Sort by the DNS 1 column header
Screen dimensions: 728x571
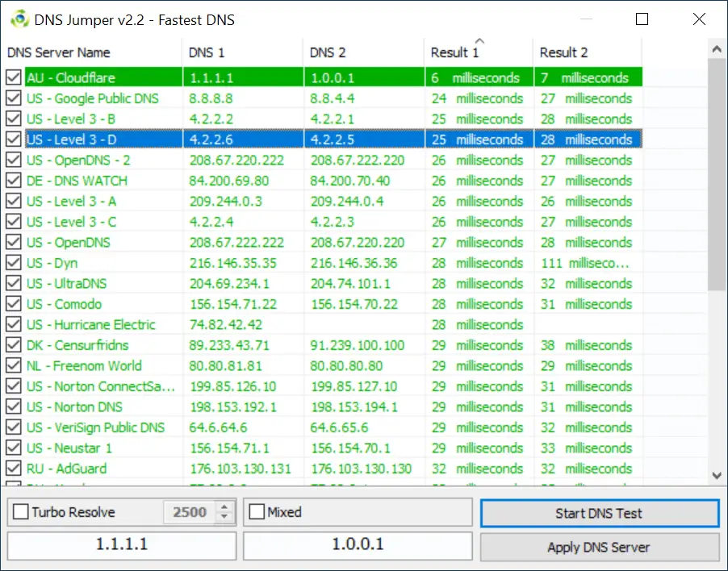[x=243, y=52]
